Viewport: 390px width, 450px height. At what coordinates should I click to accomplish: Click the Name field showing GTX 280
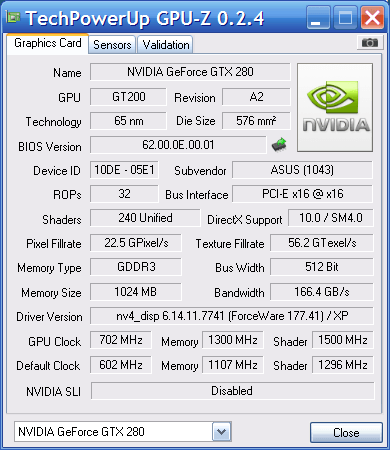coord(190,72)
